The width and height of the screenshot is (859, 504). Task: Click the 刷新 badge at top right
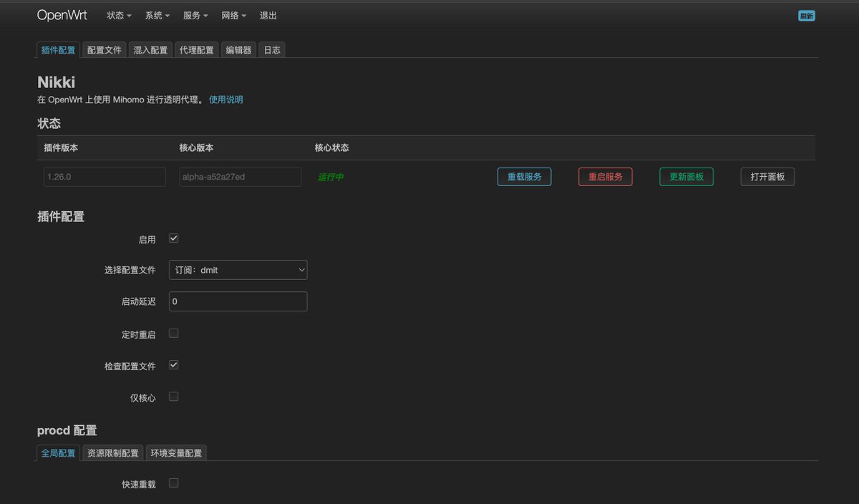807,16
